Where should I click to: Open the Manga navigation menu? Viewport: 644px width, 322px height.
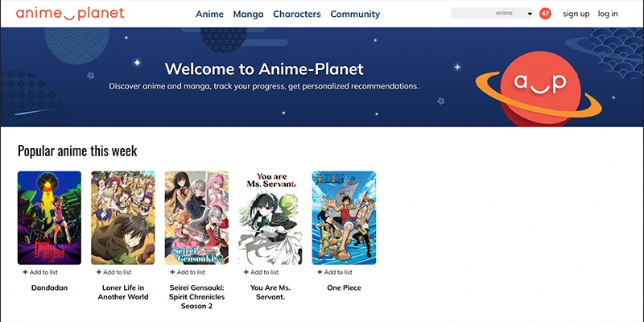[248, 14]
